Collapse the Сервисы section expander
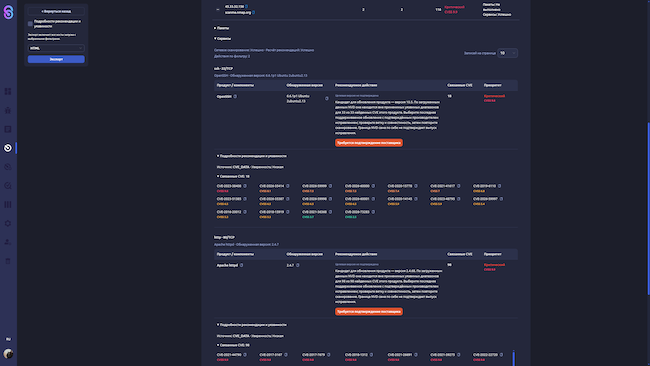 (x=223, y=39)
